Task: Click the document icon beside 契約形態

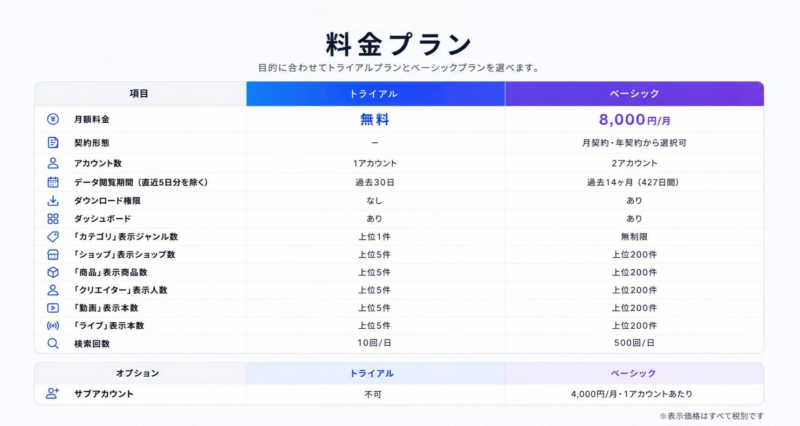Action: click(x=53, y=142)
